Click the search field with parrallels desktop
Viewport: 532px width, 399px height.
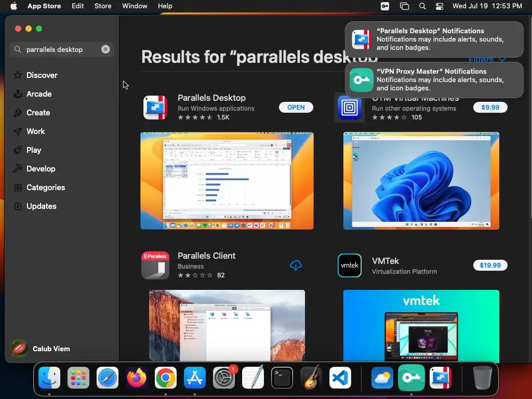tap(61, 49)
